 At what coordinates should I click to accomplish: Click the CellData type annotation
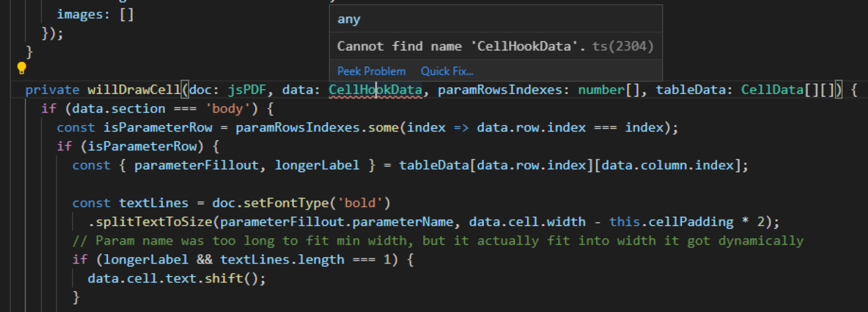(x=772, y=90)
